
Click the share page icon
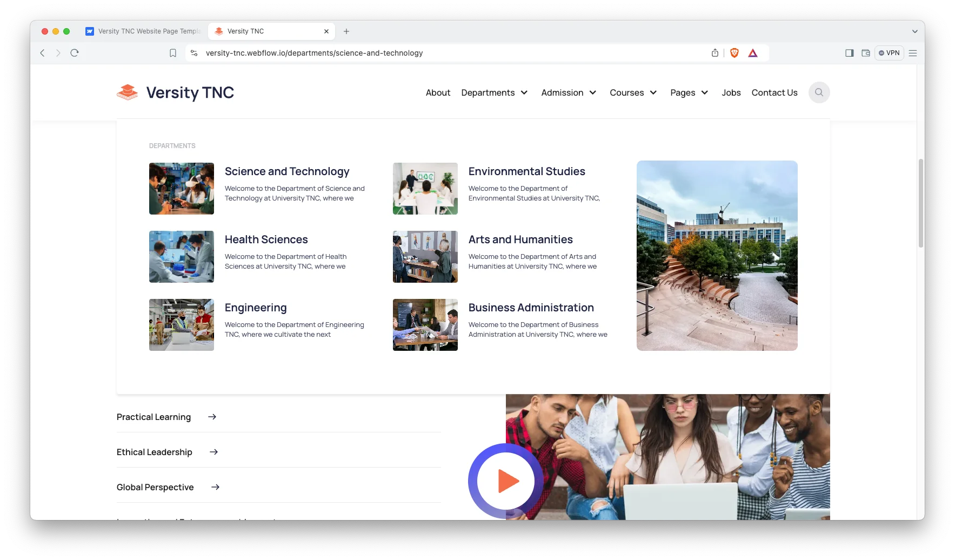714,52
